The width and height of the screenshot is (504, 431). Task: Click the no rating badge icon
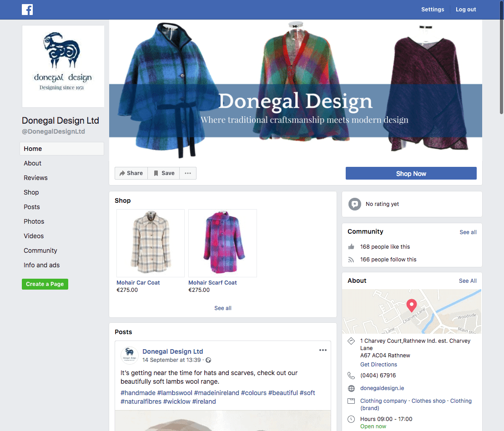pos(354,204)
